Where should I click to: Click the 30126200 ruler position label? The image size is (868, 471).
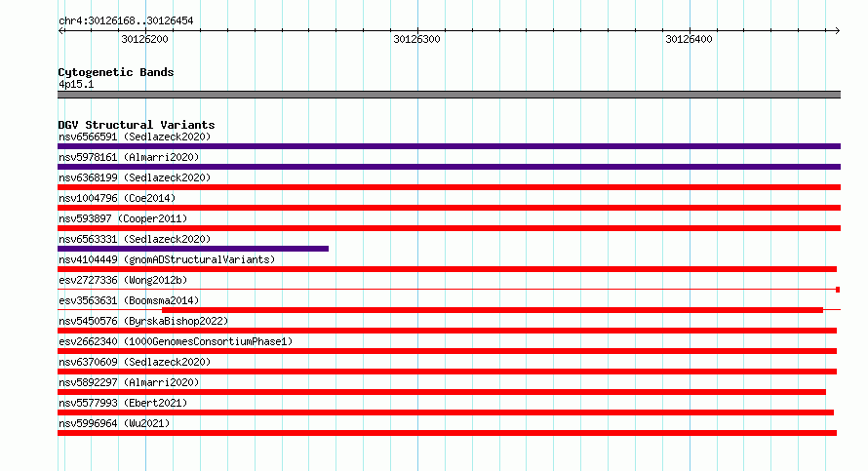pos(144,39)
